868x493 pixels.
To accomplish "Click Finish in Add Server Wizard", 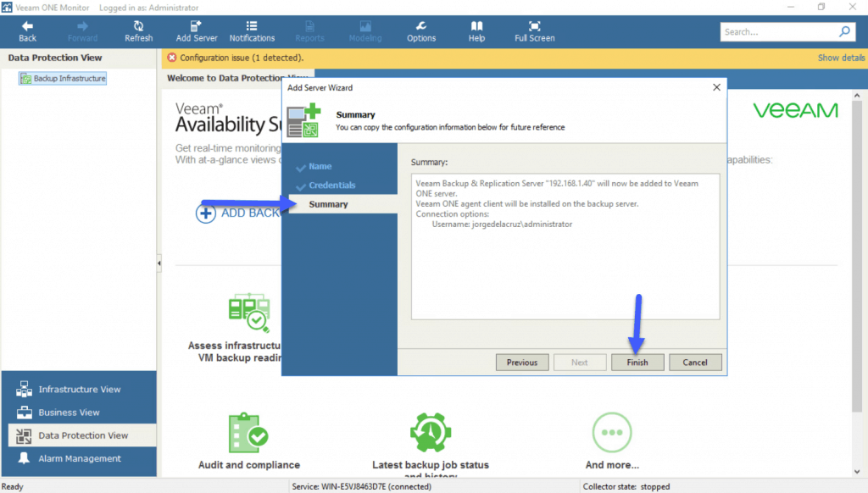I will pos(637,363).
